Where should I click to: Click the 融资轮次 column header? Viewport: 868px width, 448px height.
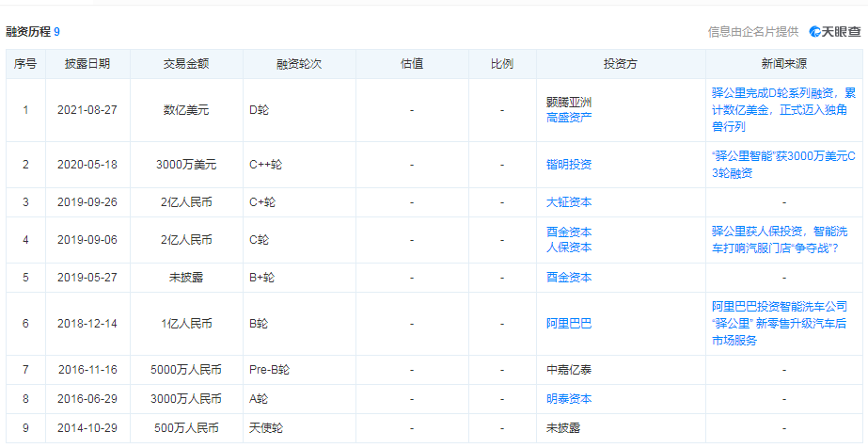[299, 64]
